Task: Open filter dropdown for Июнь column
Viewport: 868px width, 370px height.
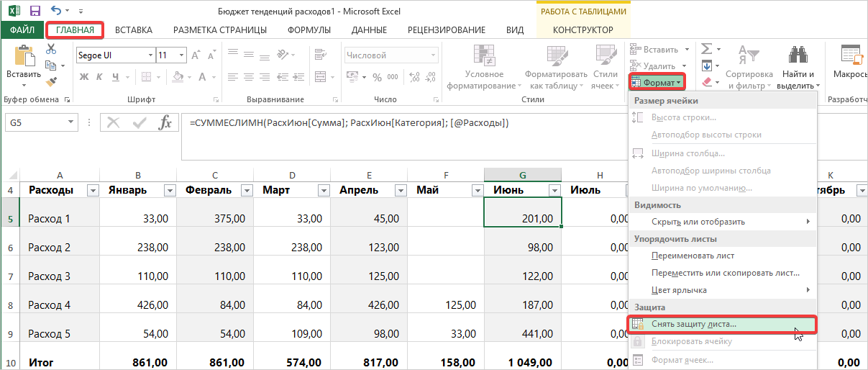Action: click(x=554, y=190)
